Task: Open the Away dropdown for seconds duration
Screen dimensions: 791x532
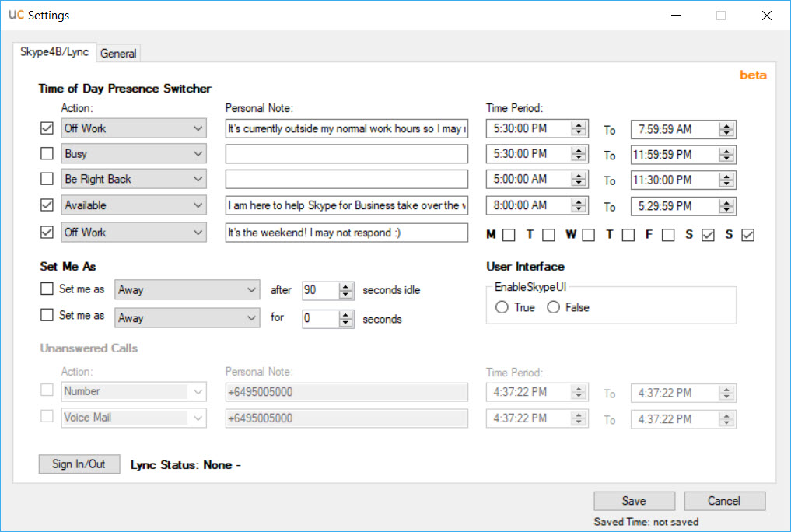Action: coord(187,318)
